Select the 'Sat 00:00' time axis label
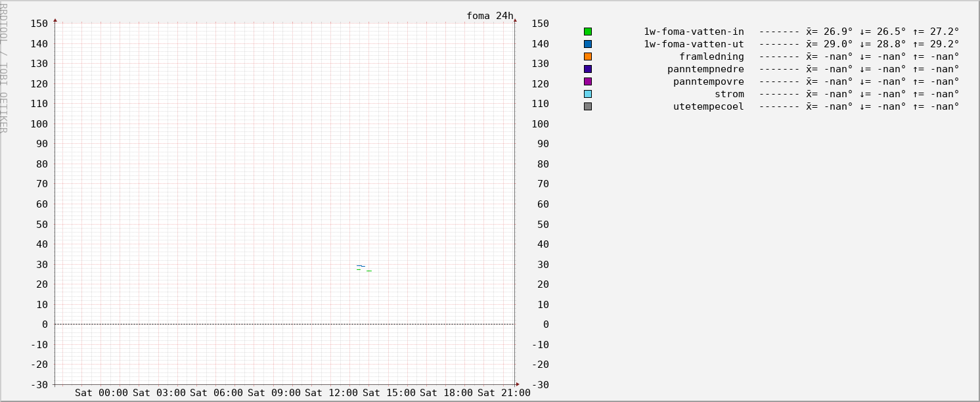This screenshot has width=980, height=402. [x=102, y=393]
